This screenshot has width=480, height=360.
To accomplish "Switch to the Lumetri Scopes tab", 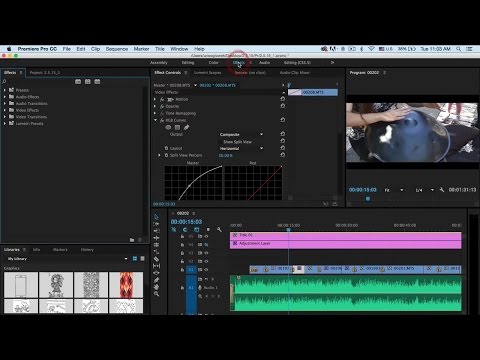I will click(x=207, y=72).
